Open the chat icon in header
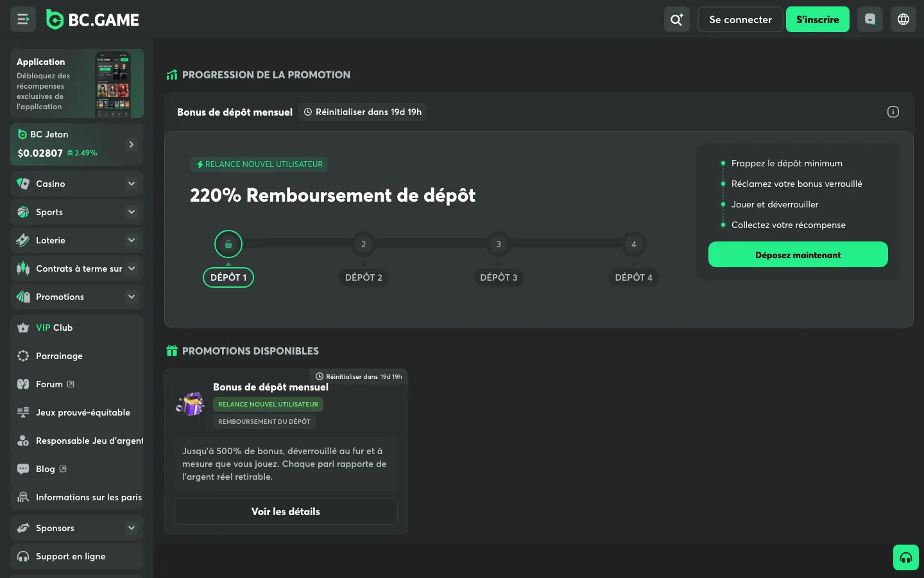 tap(870, 19)
